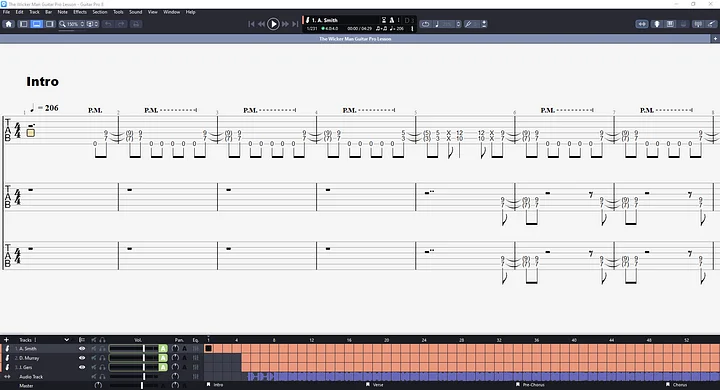Viewport: 720px width, 390px height.
Task: Toggle automation A button on A. Smith
Action: click(163, 349)
